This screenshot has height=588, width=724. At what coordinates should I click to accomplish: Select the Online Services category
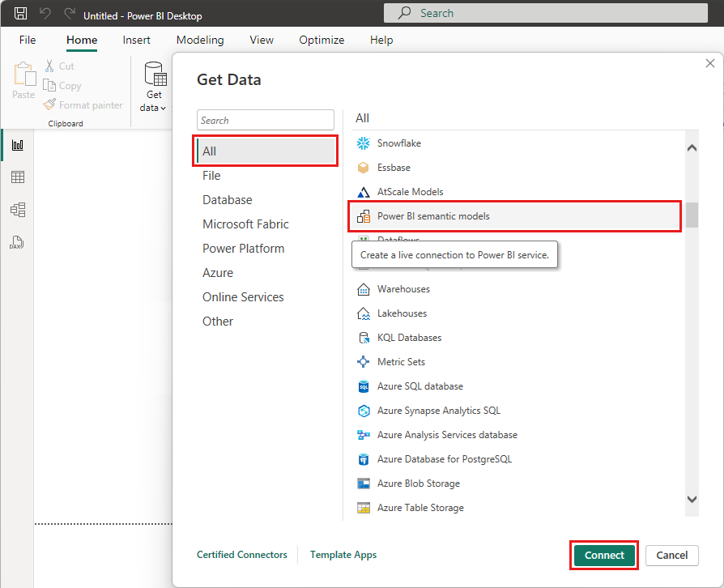tap(243, 297)
